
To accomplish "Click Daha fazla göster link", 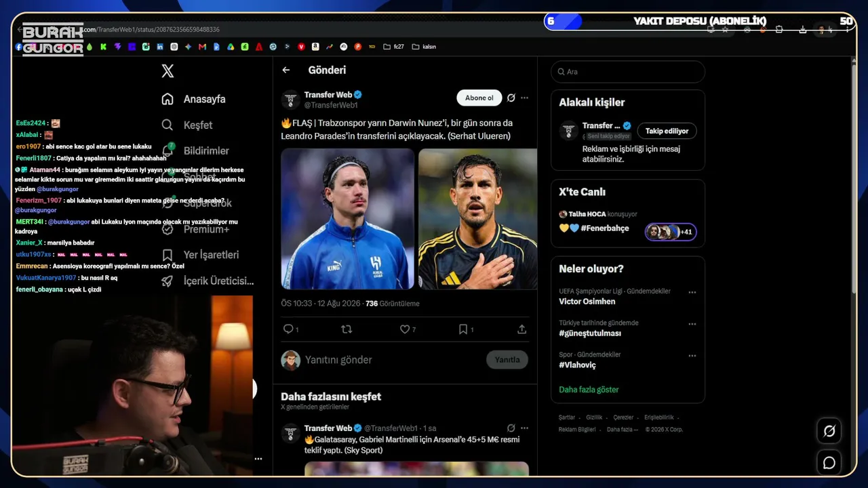I will pyautogui.click(x=589, y=390).
